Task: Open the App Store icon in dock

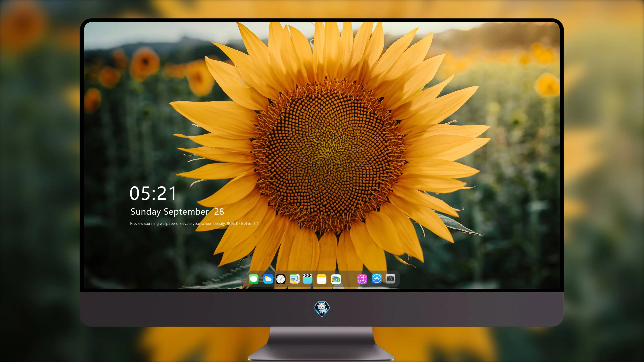Action: pos(377,279)
